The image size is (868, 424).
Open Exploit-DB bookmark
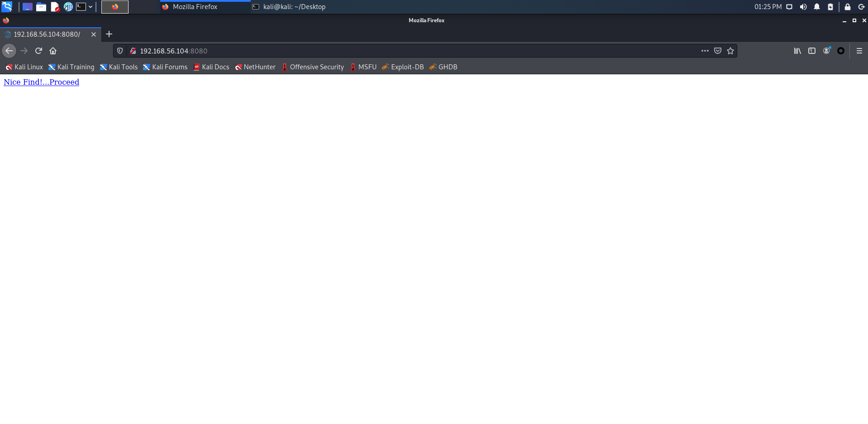click(403, 67)
